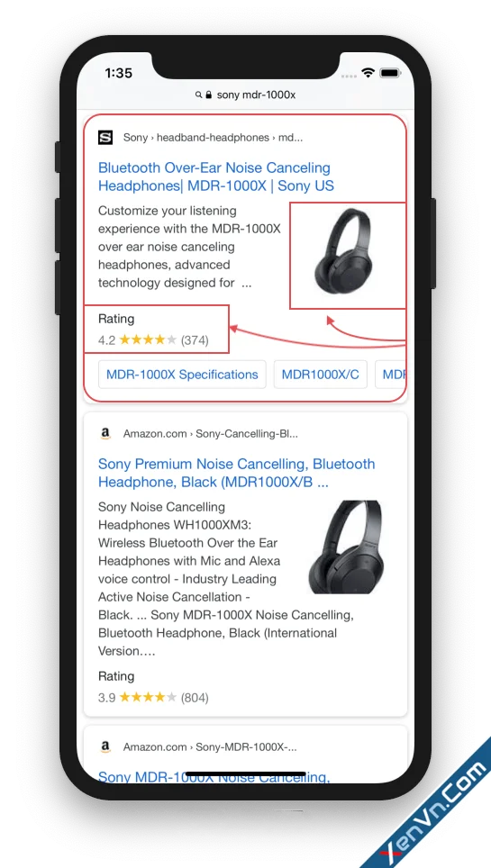The image size is (491, 868).
Task: Click the 3.9 star rating for Amazon result
Action: [x=153, y=698]
